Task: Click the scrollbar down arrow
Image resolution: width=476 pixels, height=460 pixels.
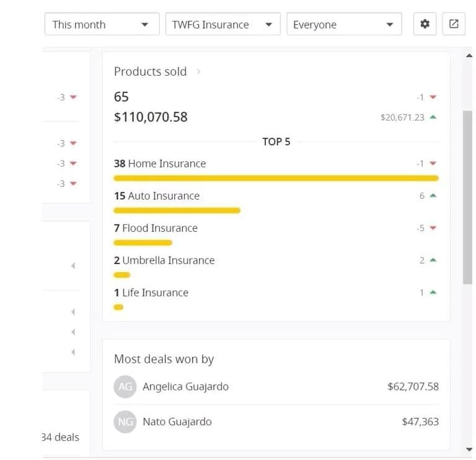Action: coord(469,449)
